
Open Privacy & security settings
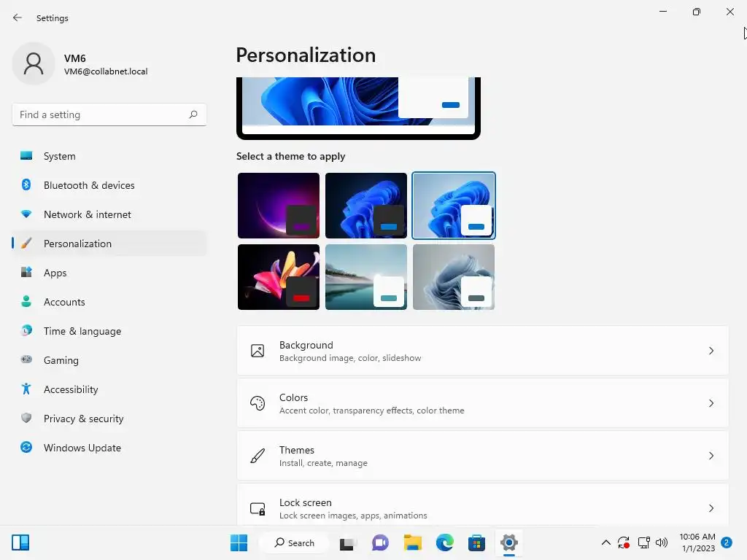[x=109, y=419]
